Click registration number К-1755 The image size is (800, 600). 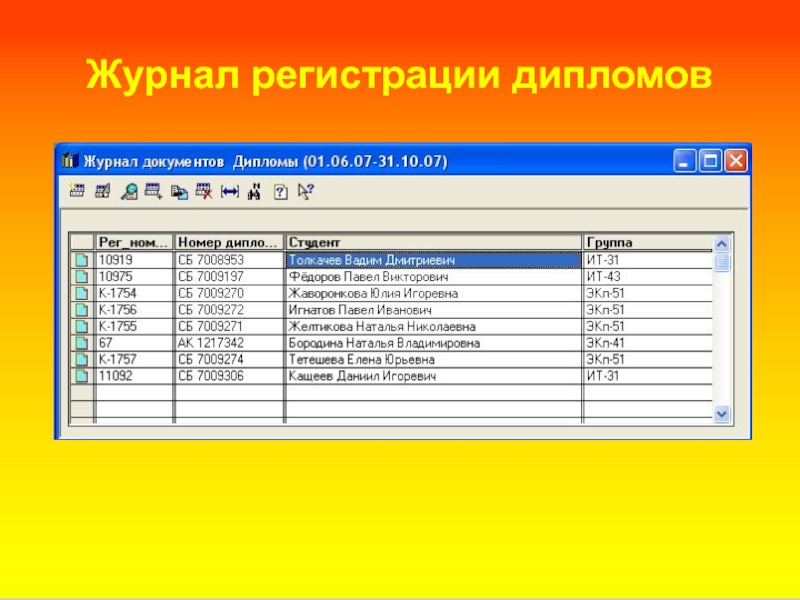(x=134, y=327)
